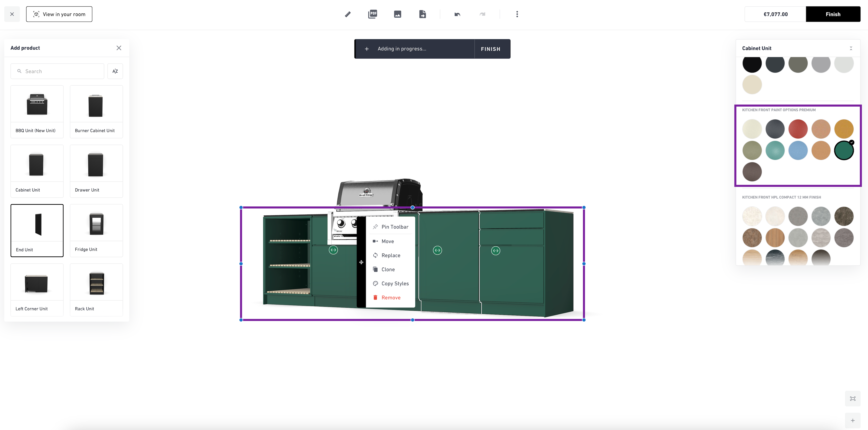Select the light blue paint swatch

798,150
